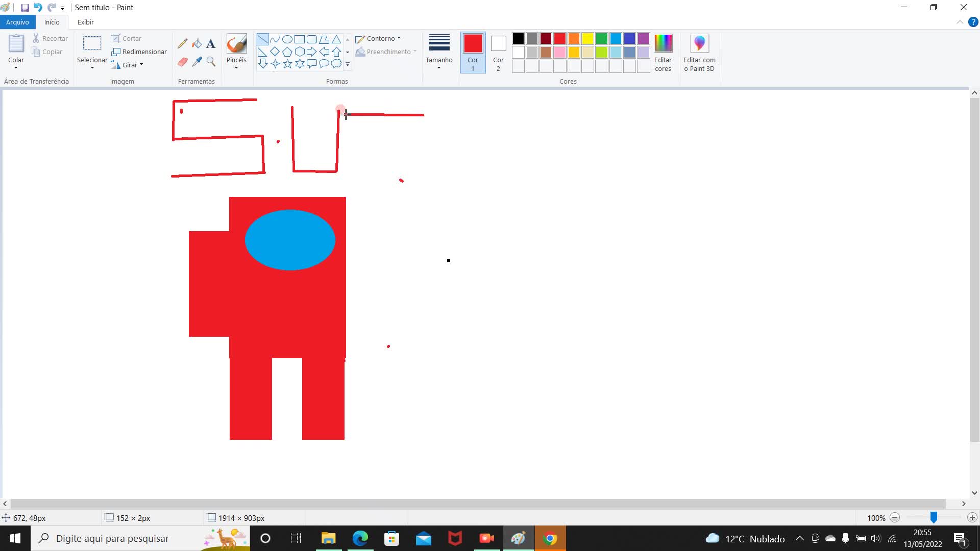The height and width of the screenshot is (551, 980).
Task: Select the Text tool
Action: tap(211, 43)
